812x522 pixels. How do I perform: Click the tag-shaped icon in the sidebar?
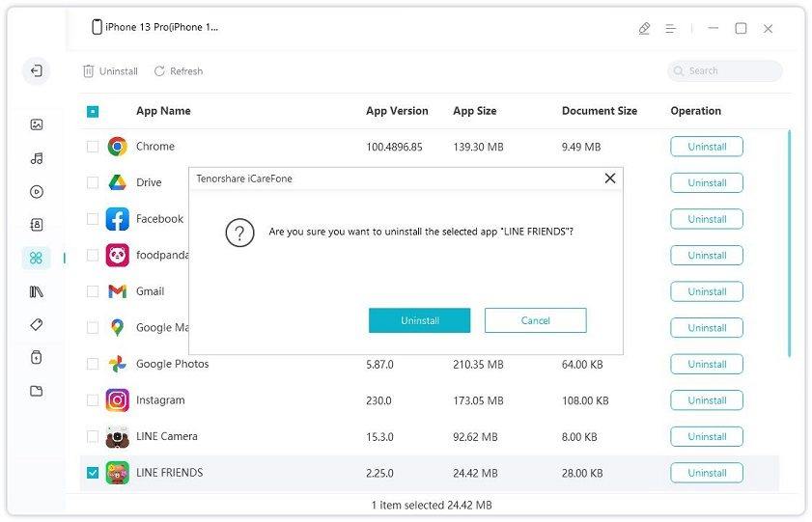pos(36,324)
